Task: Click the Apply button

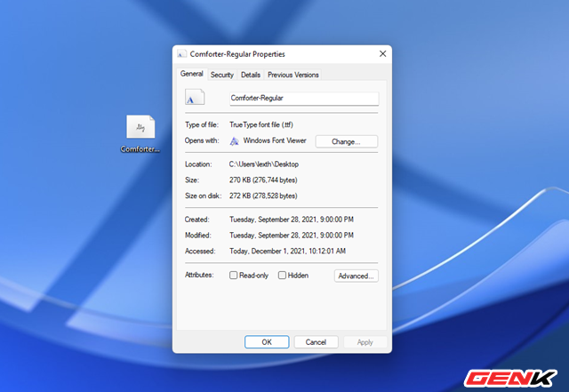Action: click(x=365, y=342)
